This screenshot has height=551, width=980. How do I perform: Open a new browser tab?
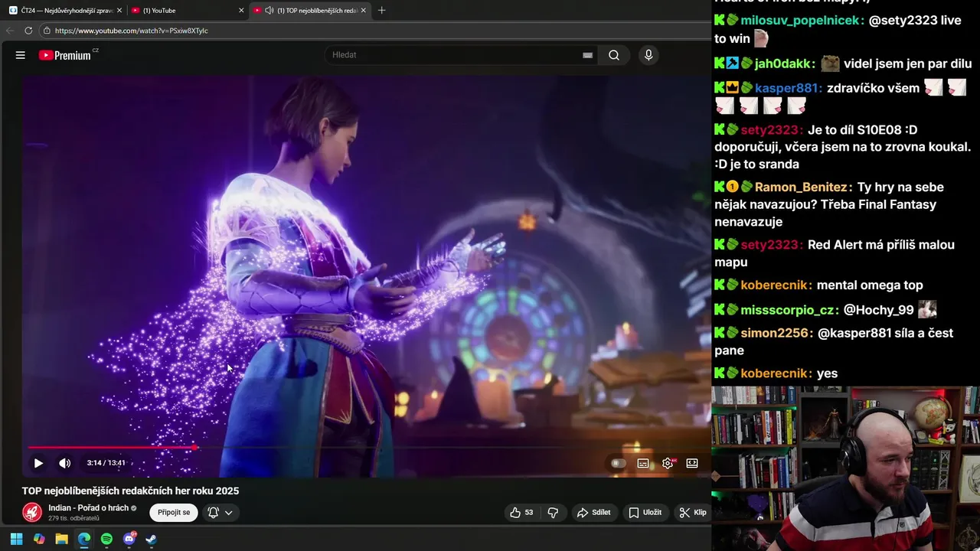pos(382,11)
